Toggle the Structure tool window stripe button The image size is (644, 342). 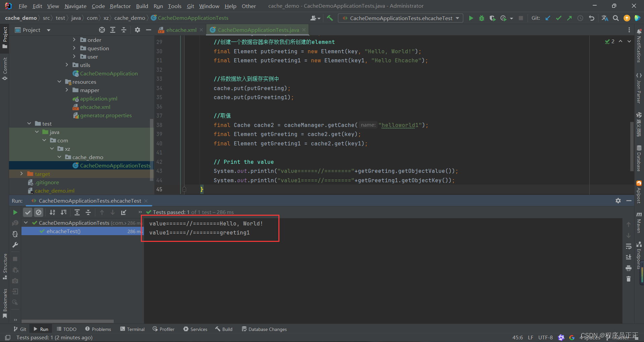pyautogui.click(x=5, y=266)
